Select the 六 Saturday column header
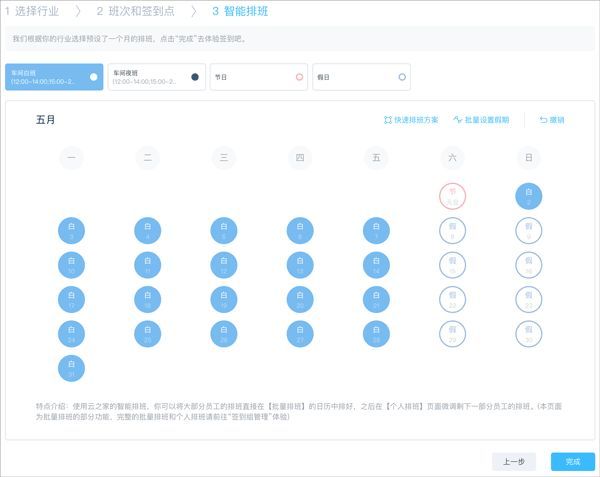600x477 pixels. 452,157
